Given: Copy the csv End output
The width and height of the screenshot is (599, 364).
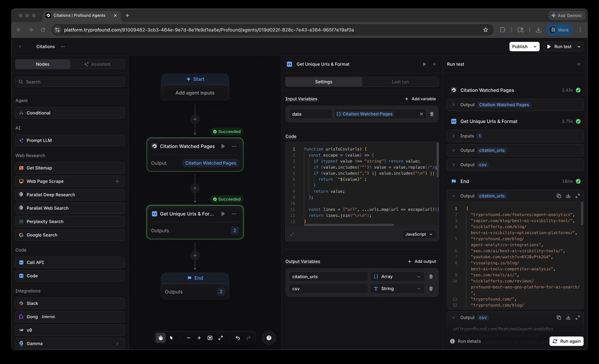Looking at the screenshot, I should pos(559,317).
